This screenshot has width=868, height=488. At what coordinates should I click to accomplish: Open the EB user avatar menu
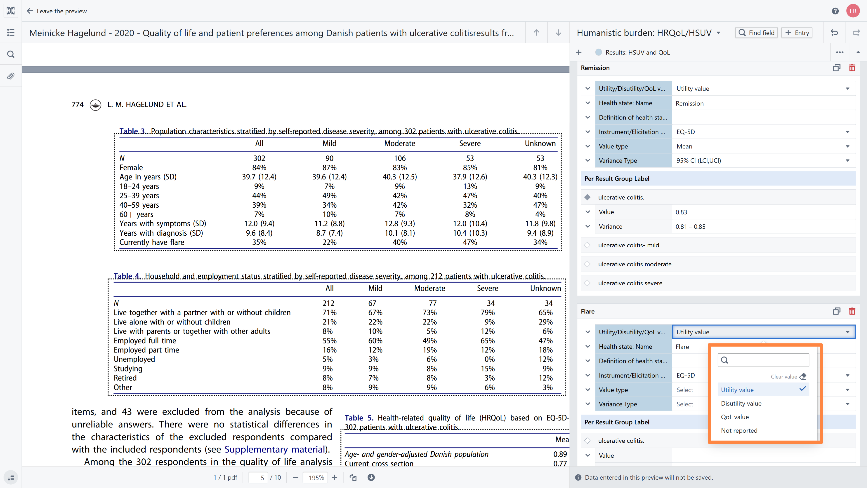point(853,11)
